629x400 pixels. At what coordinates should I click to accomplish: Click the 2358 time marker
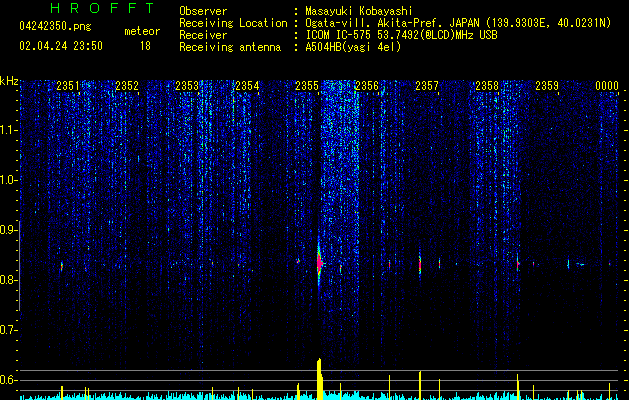pyautogui.click(x=487, y=86)
